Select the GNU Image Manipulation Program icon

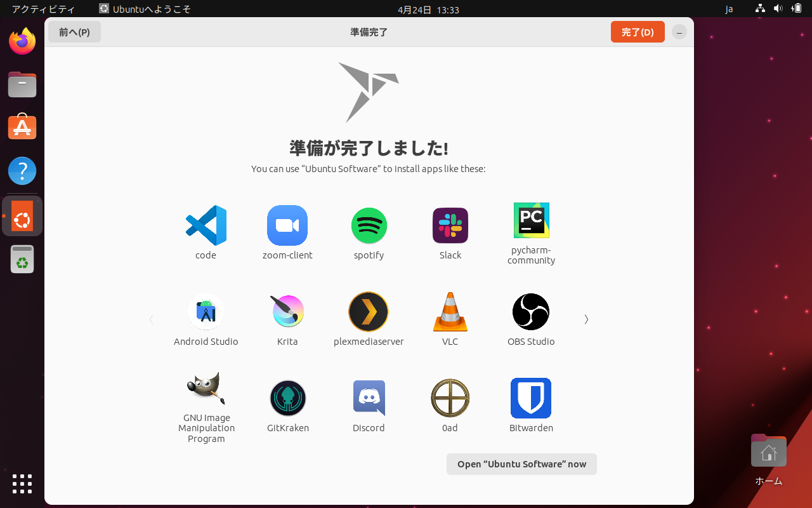[x=206, y=388]
